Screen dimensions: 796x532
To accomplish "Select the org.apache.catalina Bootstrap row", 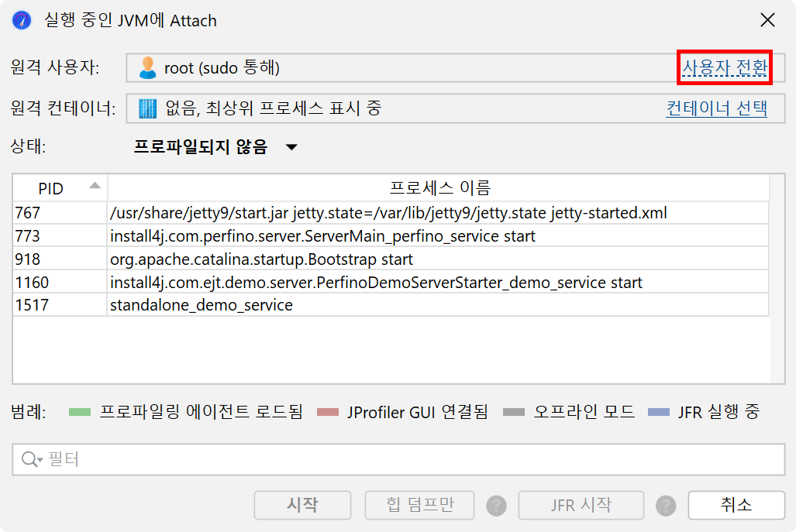I will coord(391,259).
